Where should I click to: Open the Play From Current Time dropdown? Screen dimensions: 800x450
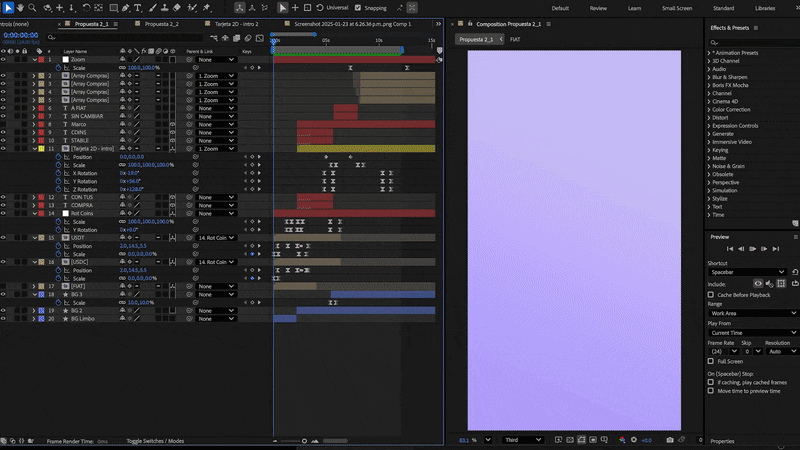point(753,333)
